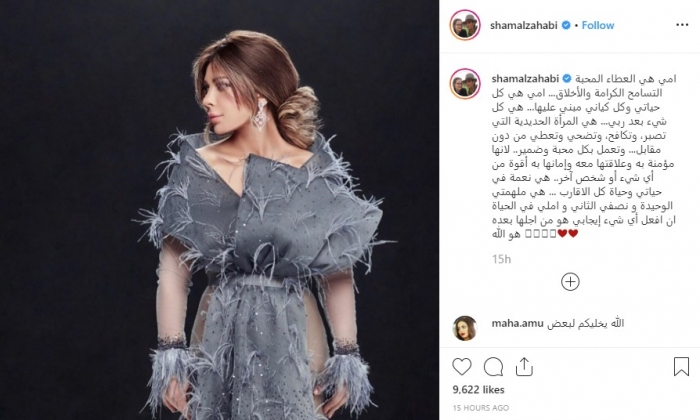Open the three-dot more options menu
Image resolution: width=700 pixels, height=420 pixels.
tap(682, 25)
